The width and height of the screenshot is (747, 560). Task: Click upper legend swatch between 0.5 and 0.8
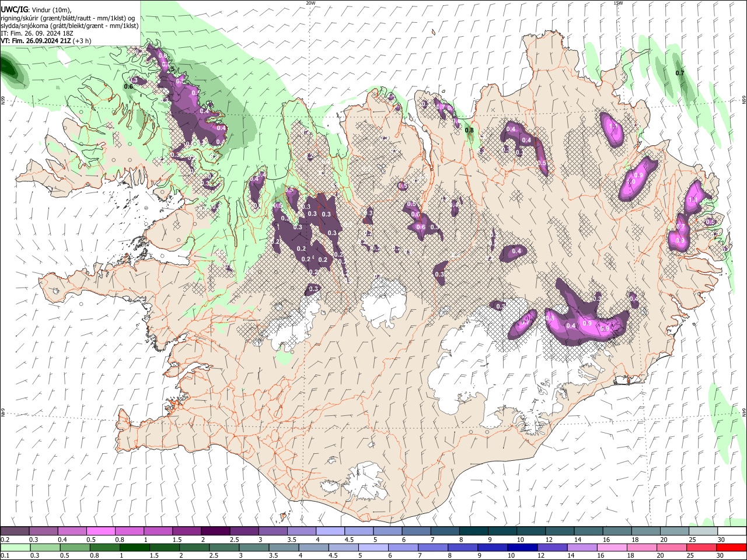[100, 531]
